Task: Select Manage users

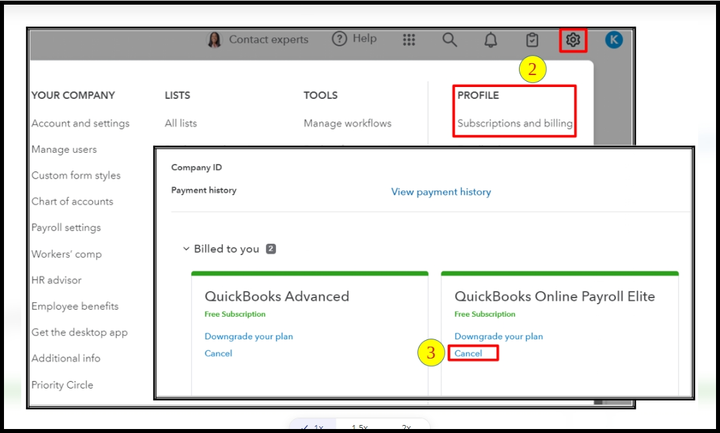Action: coord(64,150)
